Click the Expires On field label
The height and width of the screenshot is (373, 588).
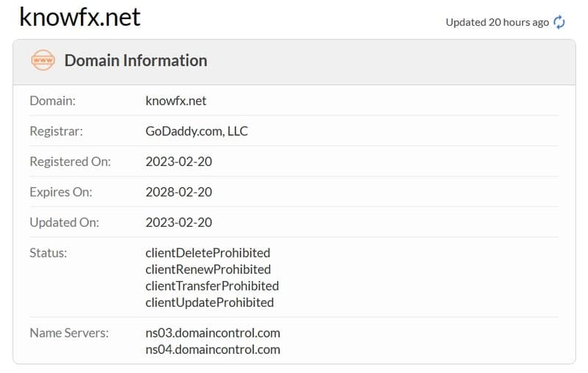(62, 192)
